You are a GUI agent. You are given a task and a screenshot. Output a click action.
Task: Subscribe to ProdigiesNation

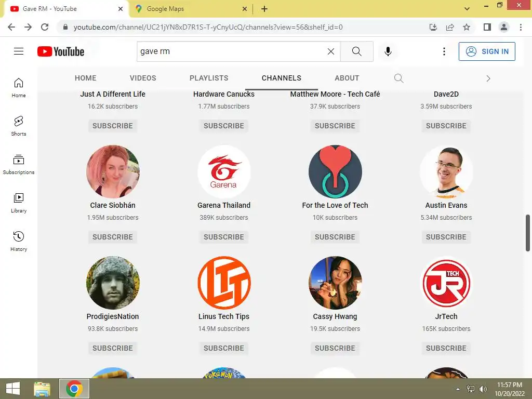tap(113, 349)
